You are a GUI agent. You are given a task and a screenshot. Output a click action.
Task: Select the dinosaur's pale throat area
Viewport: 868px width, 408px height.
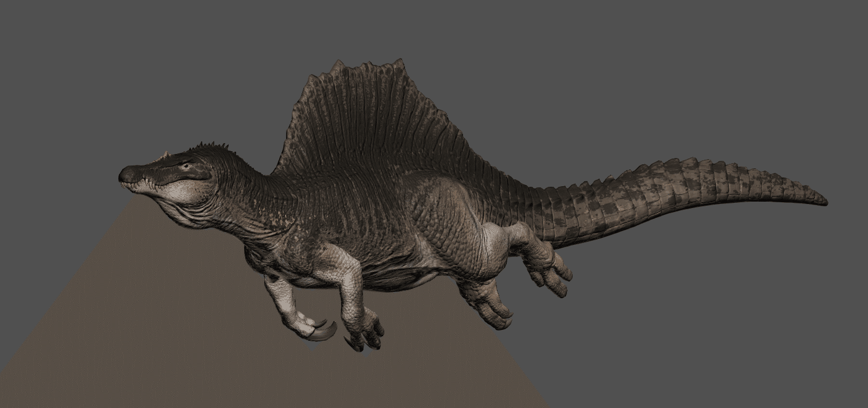[183, 198]
